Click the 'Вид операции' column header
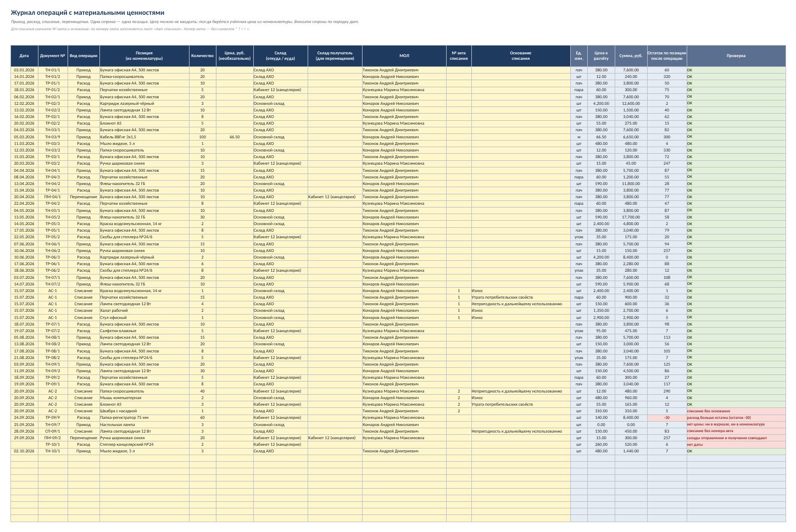Image resolution: width=796 pixels, height=532 pixels. pyautogui.click(x=84, y=55)
